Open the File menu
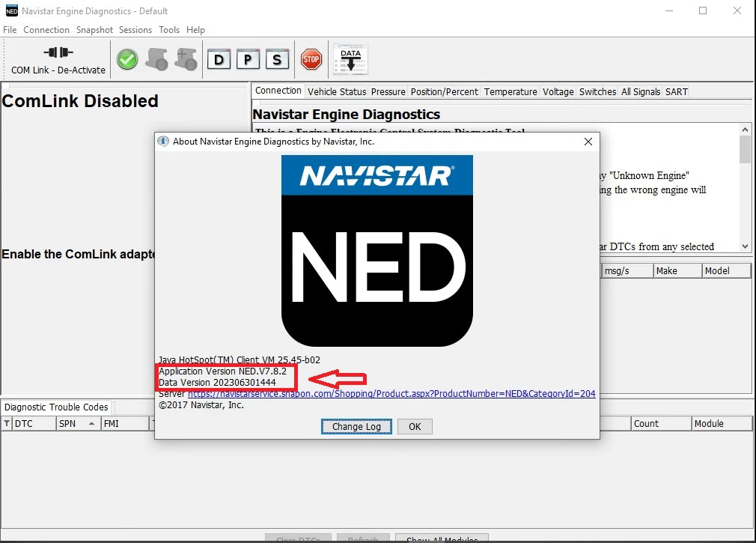The height and width of the screenshot is (543, 756). click(x=10, y=30)
